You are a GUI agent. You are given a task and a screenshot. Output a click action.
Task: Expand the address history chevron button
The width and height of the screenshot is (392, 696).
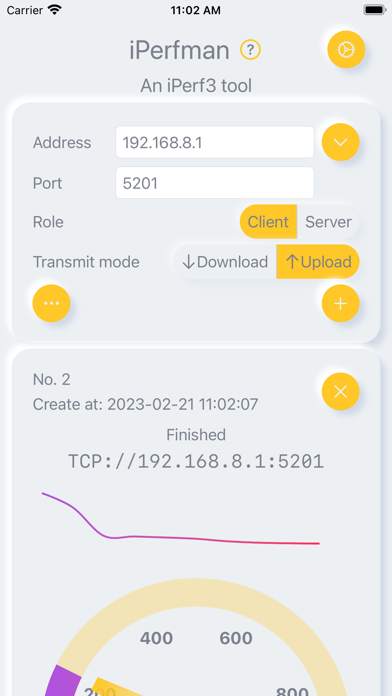tap(341, 142)
